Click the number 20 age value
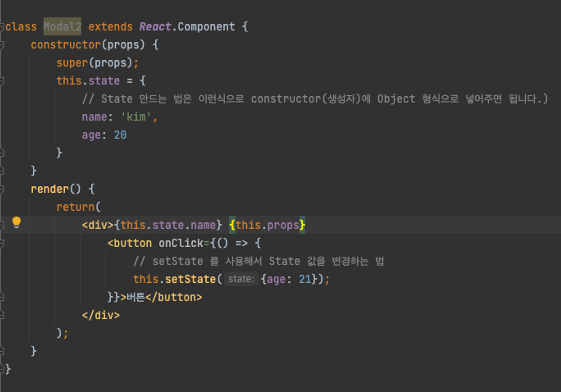The image size is (561, 392). pos(120,135)
